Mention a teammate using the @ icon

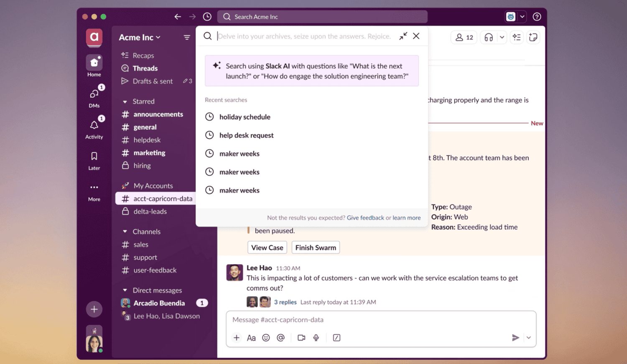coord(280,338)
